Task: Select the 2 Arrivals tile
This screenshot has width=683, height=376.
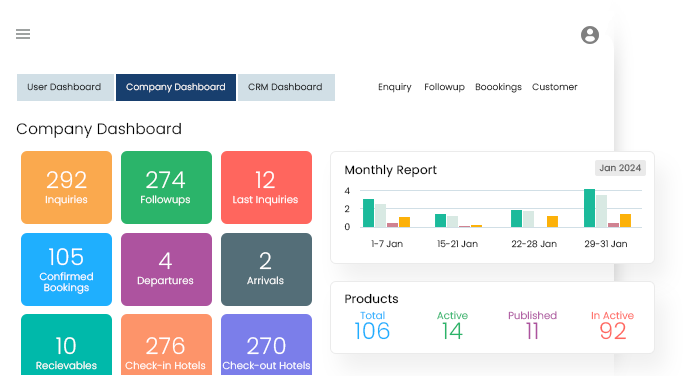Action: tap(266, 269)
